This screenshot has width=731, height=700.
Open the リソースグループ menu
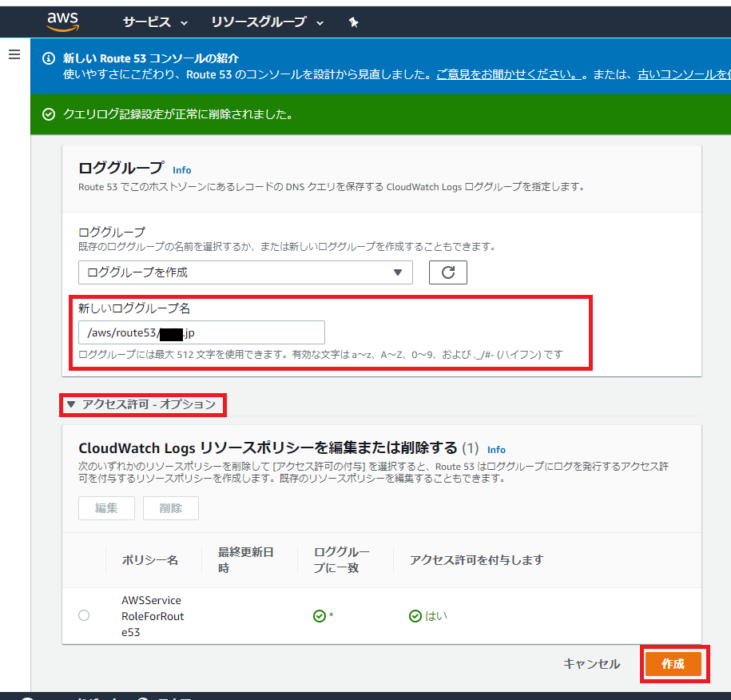pos(260,22)
